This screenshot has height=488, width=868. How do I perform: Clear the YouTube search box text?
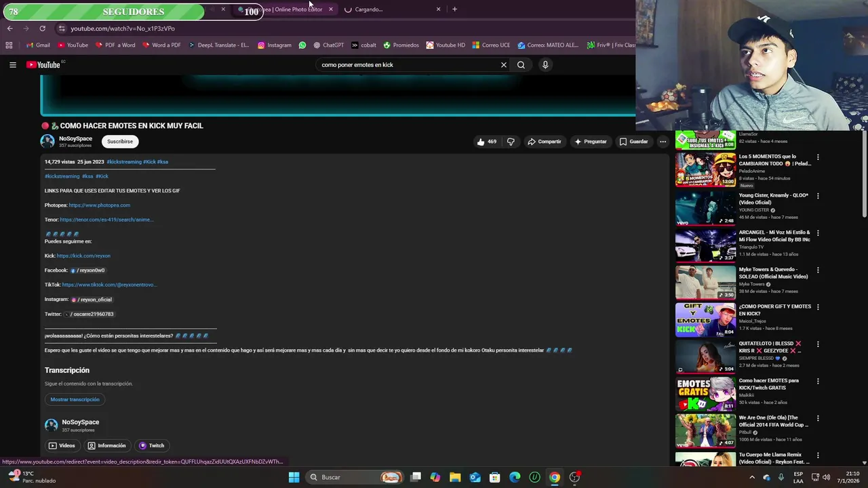(503, 65)
